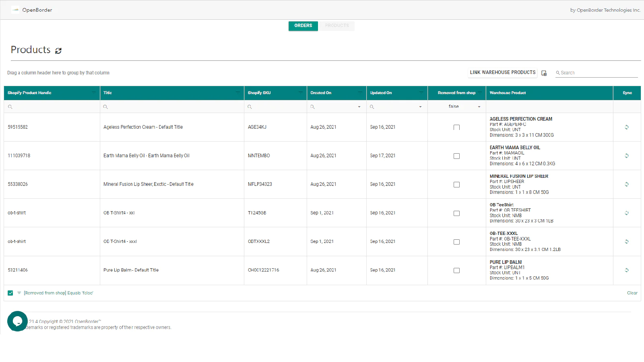Click the refresh icon beside Products heading
The width and height of the screenshot is (644, 362).
tap(58, 51)
